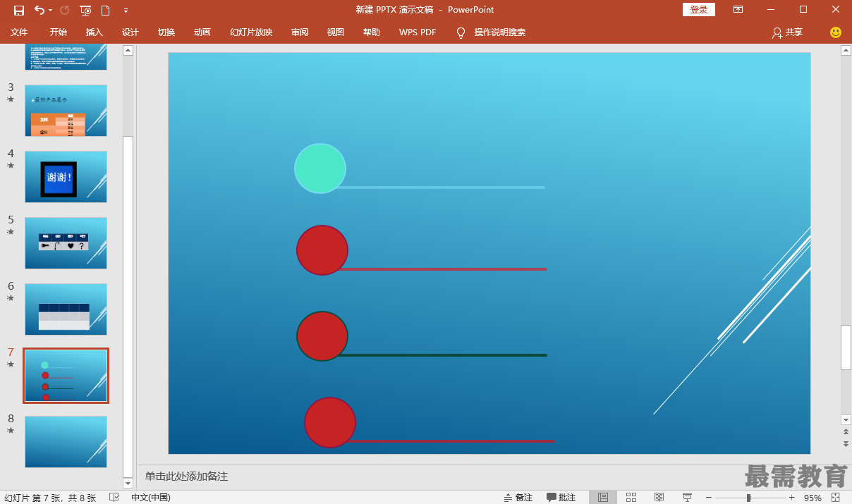Viewport: 852px width, 504px height.
Task: Switch to Reading view
Action: coord(659,498)
